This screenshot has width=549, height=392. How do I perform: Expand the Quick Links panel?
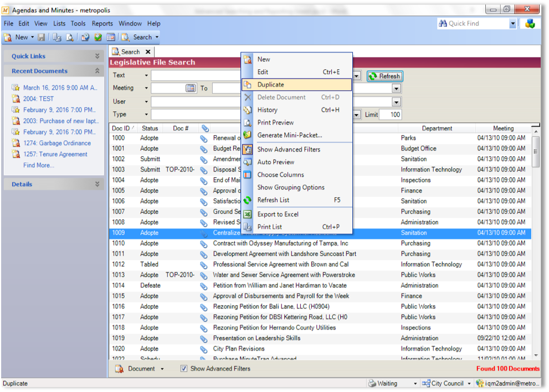pyautogui.click(x=97, y=56)
